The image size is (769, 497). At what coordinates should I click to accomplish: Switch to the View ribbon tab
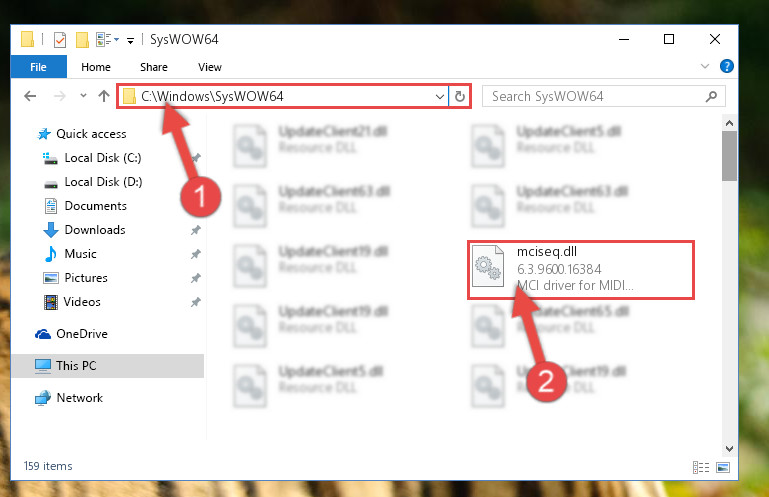pos(209,67)
